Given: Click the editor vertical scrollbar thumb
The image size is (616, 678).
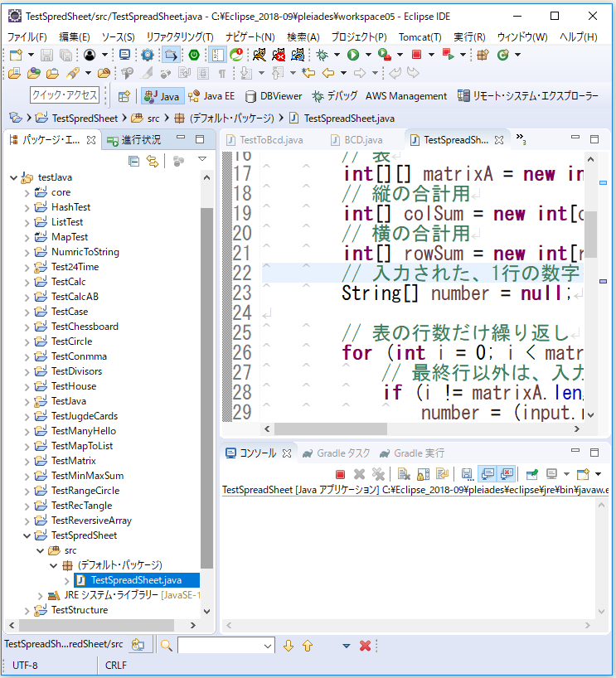Looking at the screenshot, I should pyautogui.click(x=590, y=234).
